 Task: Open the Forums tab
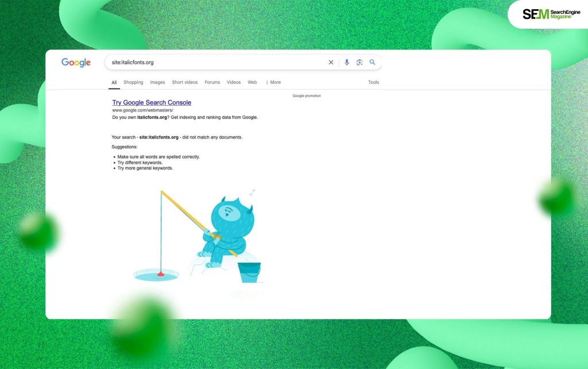click(x=212, y=82)
